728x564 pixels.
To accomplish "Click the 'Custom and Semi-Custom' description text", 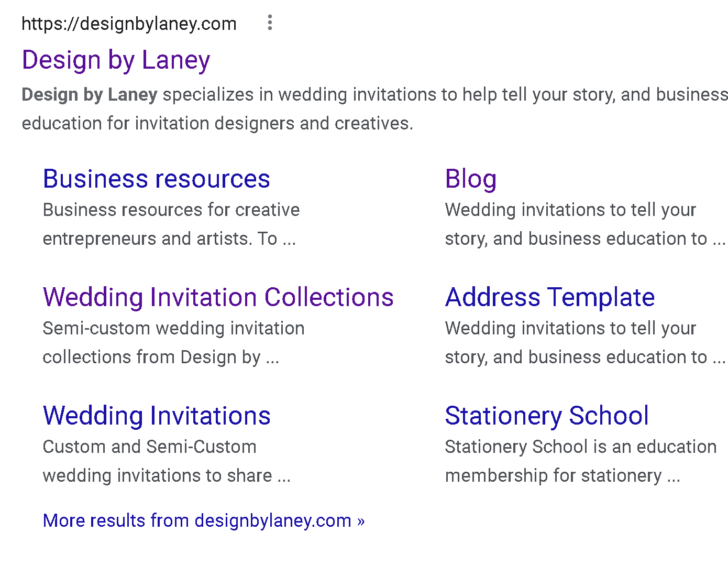I will [x=149, y=447].
